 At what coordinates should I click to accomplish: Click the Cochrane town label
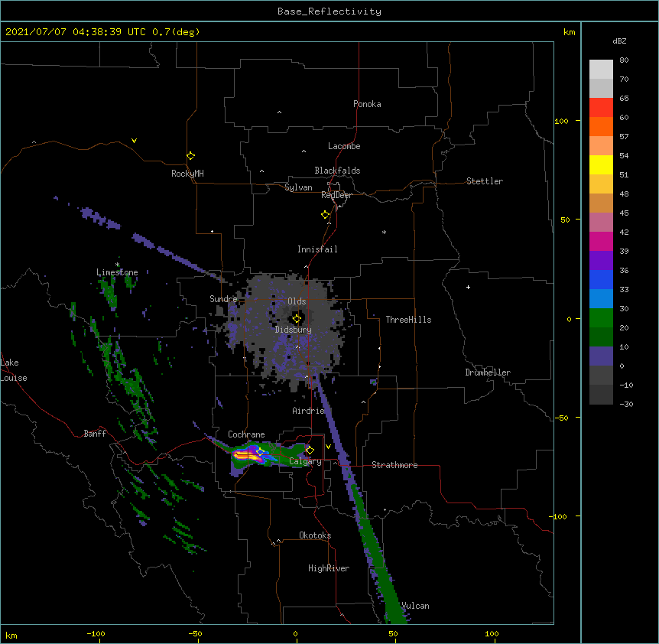pos(246,434)
